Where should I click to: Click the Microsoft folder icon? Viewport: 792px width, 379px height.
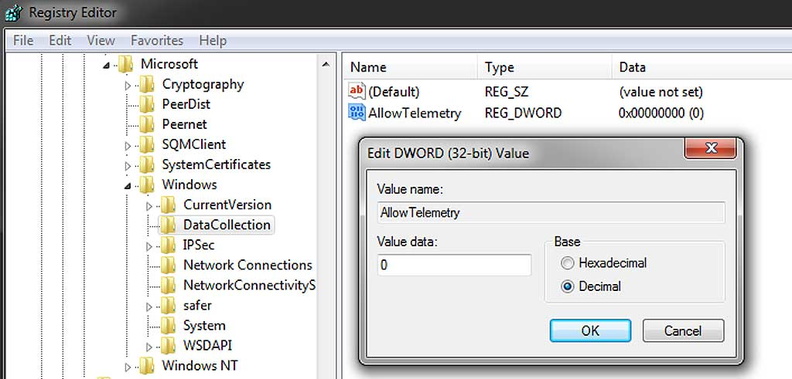tap(125, 64)
